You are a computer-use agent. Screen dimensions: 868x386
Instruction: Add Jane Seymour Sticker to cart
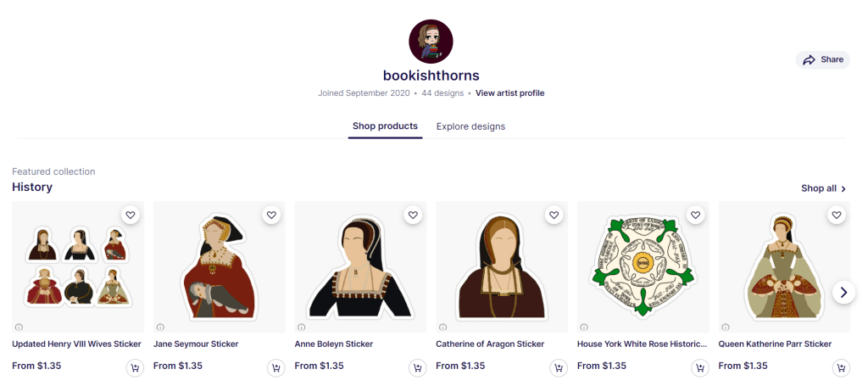275,367
